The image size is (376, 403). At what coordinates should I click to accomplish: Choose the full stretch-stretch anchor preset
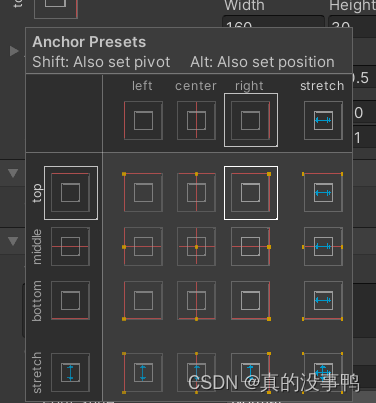(x=323, y=372)
